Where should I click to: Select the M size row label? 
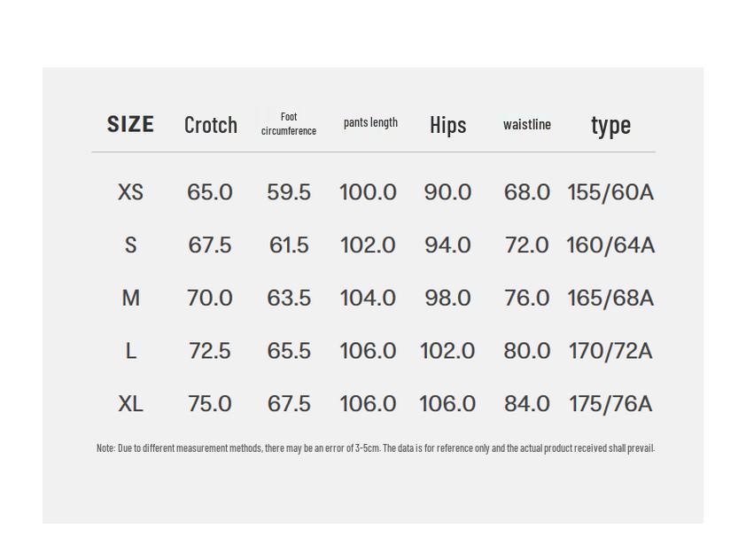130,298
